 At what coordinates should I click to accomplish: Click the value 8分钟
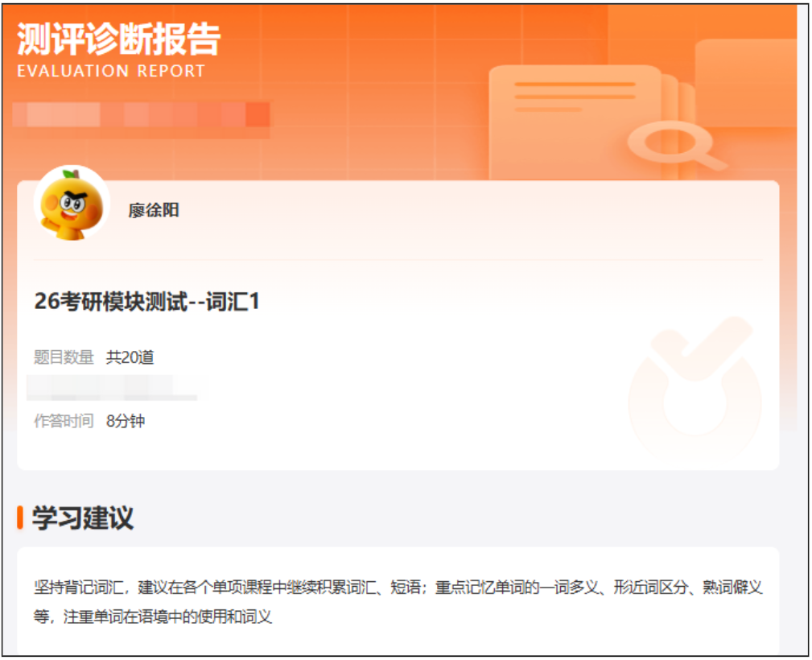[x=126, y=421]
